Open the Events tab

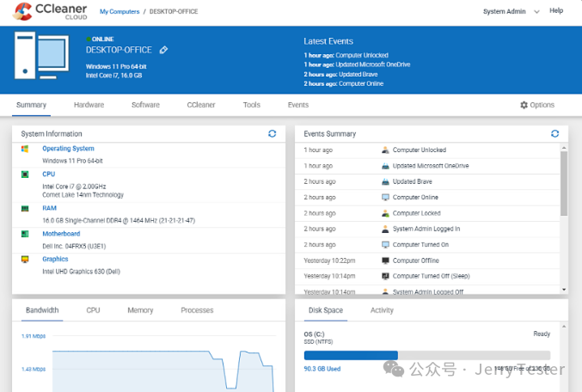pyautogui.click(x=298, y=105)
